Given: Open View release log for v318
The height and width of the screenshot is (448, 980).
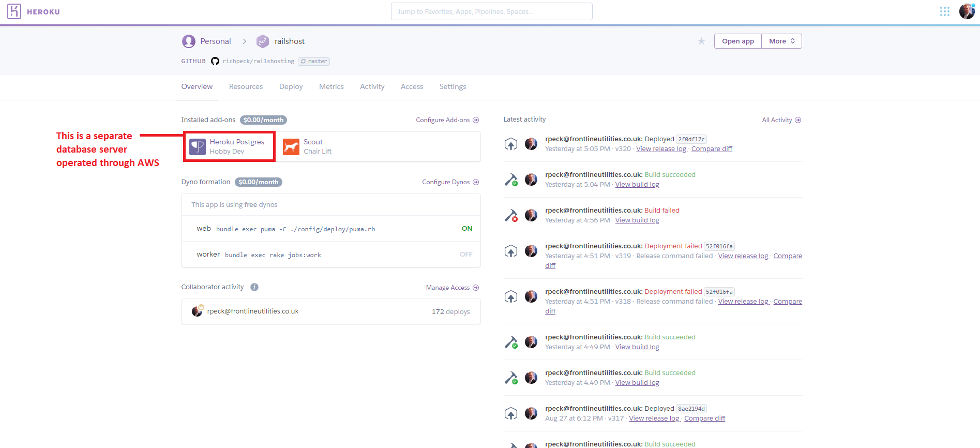Looking at the screenshot, I should 743,302.
